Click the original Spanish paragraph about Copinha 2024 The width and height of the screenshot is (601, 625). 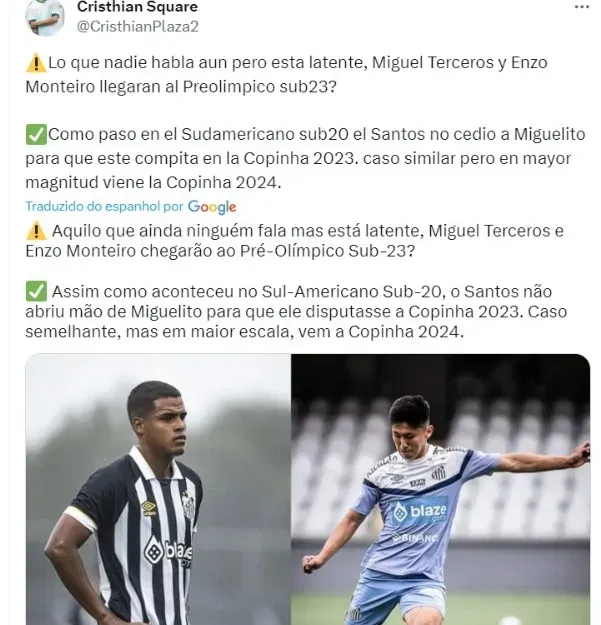tap(305, 158)
